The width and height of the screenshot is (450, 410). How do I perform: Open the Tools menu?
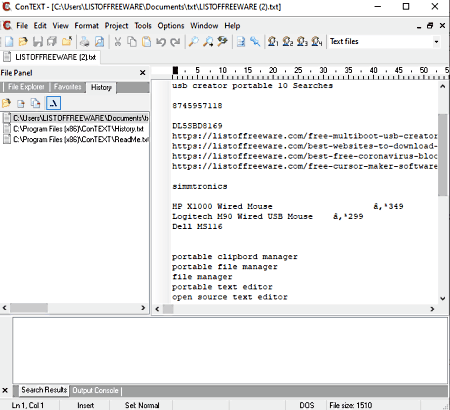pos(143,26)
